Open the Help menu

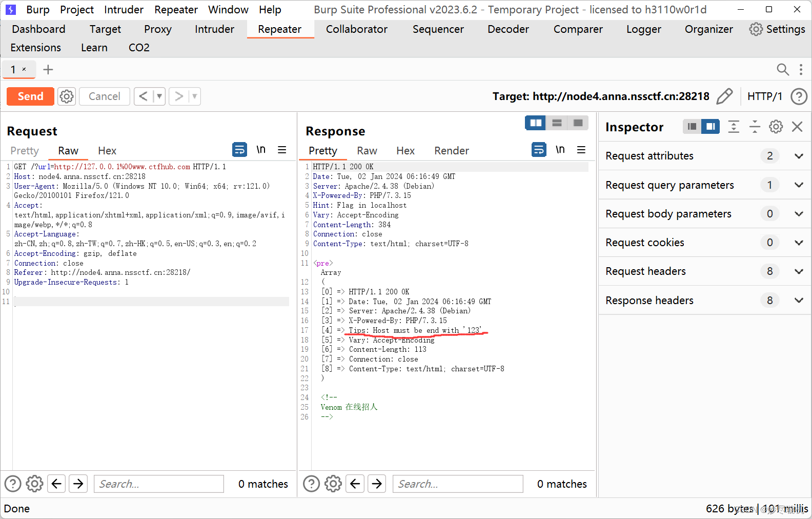(x=270, y=10)
